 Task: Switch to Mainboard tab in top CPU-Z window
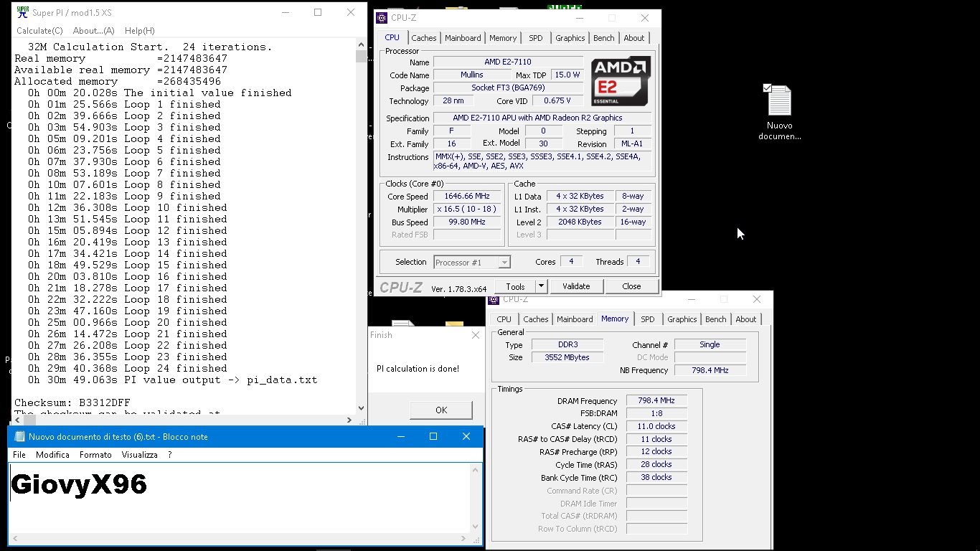point(463,38)
